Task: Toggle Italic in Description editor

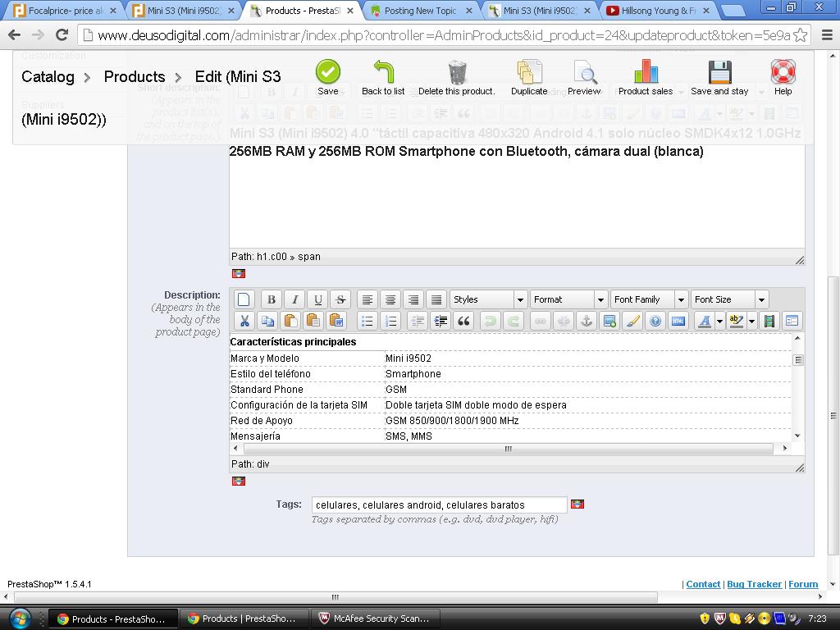Action: pos(294,299)
